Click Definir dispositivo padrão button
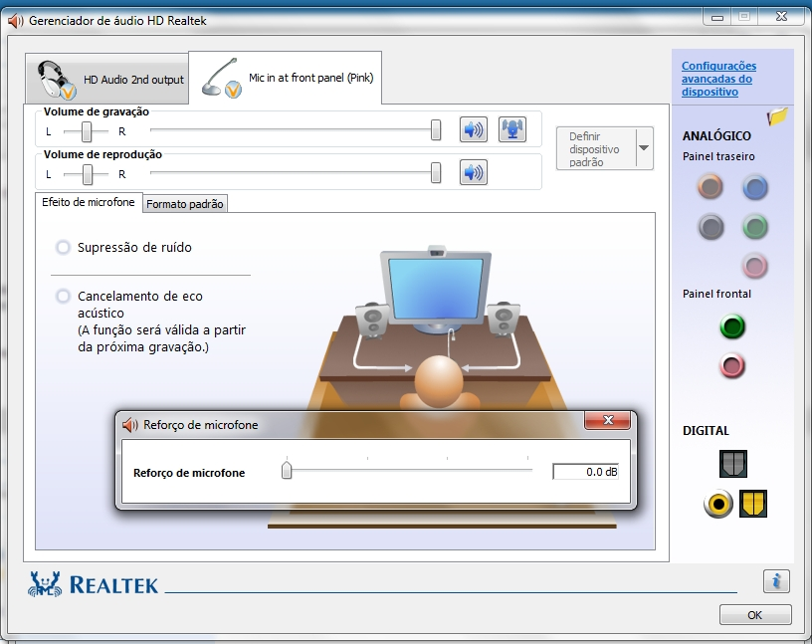812x644 pixels. (x=596, y=148)
